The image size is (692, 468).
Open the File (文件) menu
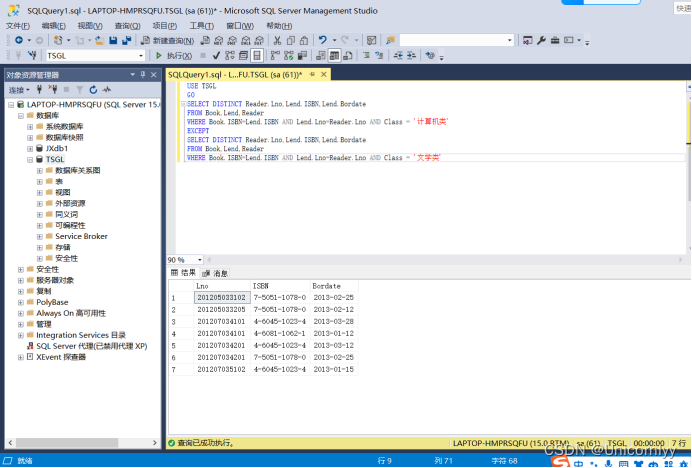18,26
